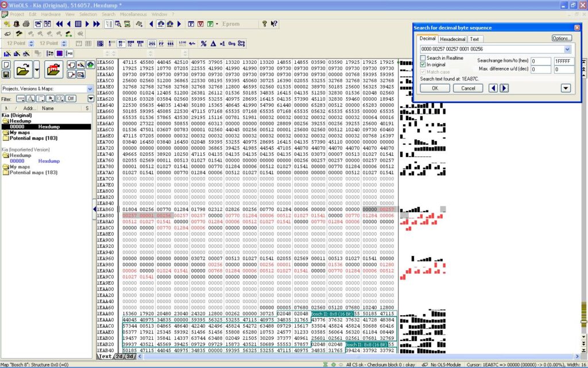Click Cancel in search dialog
Screen dimensions: 588x368
coord(468,88)
